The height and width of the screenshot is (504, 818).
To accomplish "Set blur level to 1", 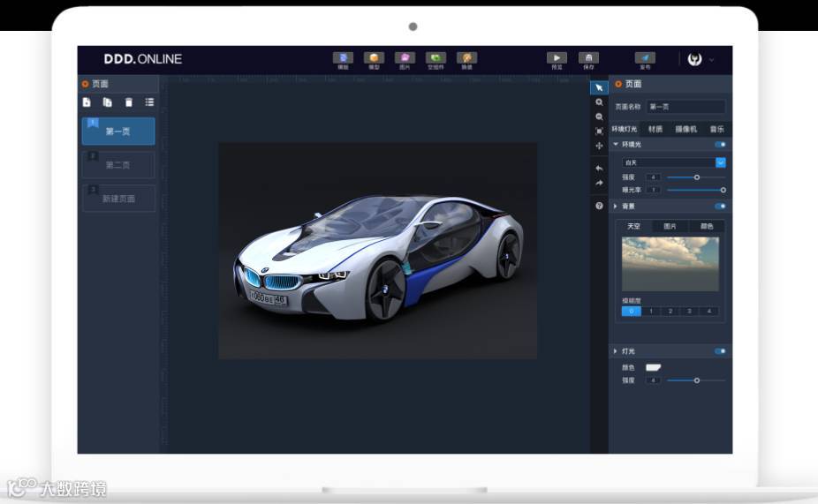I will click(650, 312).
